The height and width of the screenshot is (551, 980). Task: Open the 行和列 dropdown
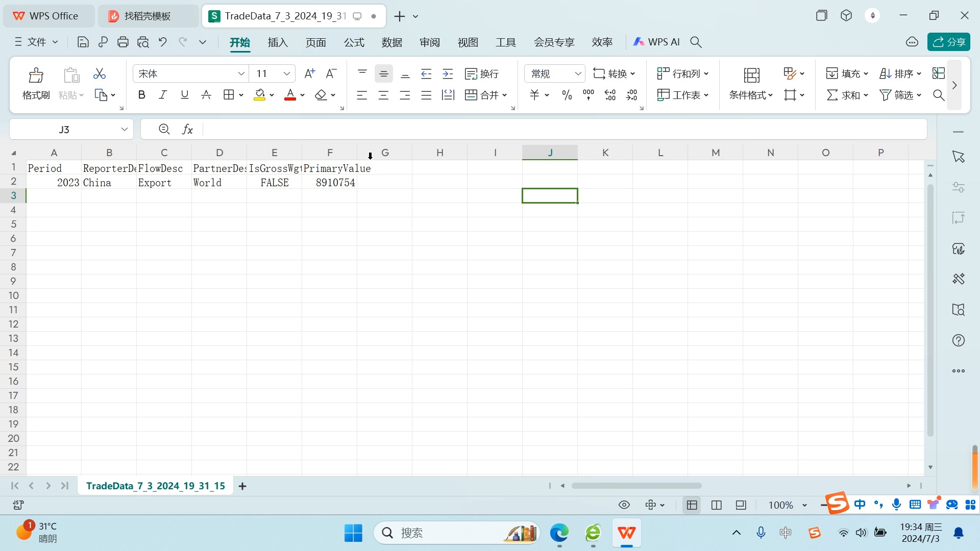point(683,74)
